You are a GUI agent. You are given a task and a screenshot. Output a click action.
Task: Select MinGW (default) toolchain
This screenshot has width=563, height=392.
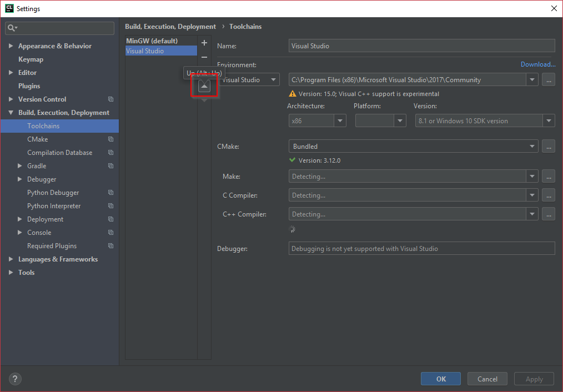point(161,41)
